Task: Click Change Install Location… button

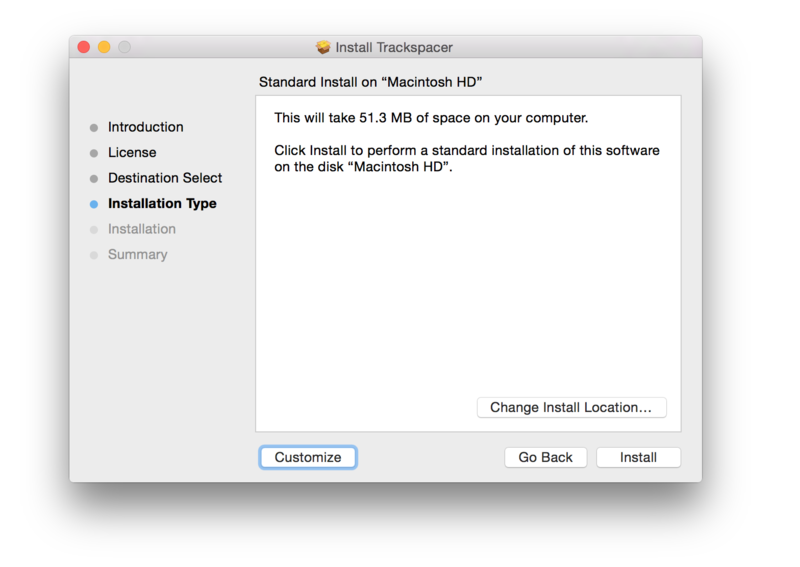Action: click(571, 407)
